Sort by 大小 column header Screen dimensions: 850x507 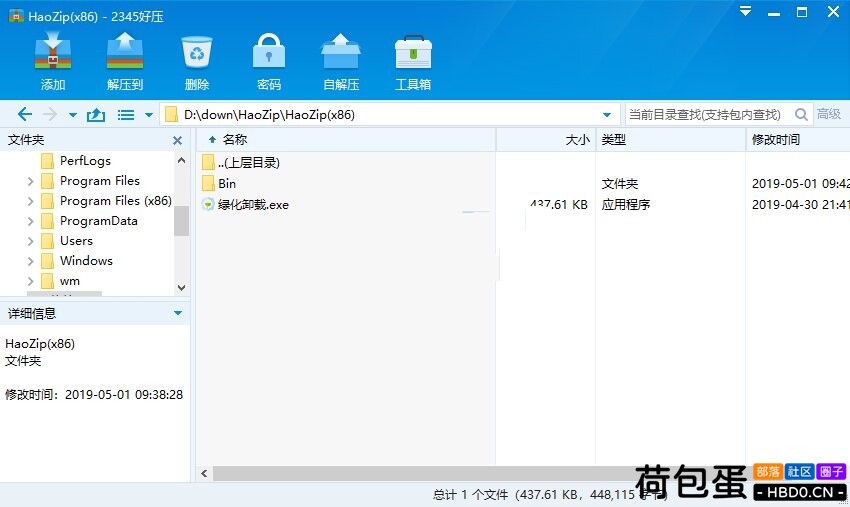546,140
